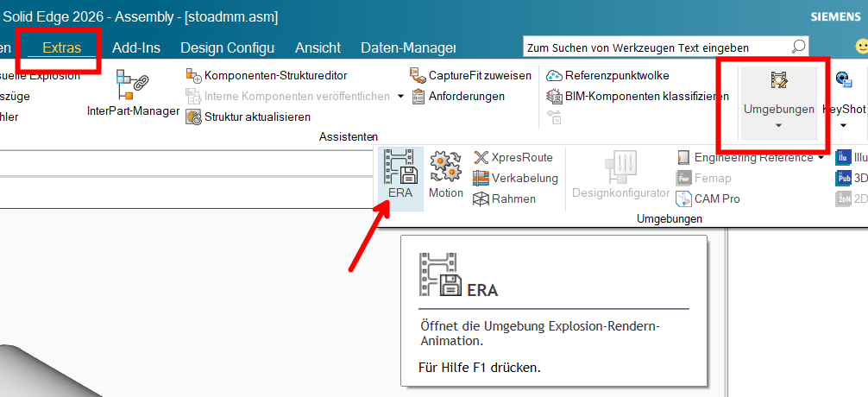This screenshot has height=397, width=868.
Task: Open the Design Configu tab
Action: (228, 48)
